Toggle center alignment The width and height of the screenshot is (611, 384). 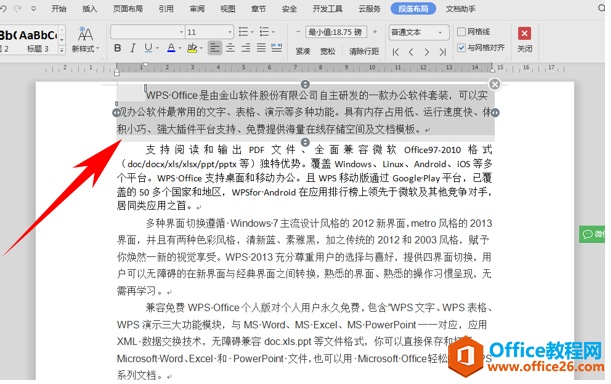point(230,48)
